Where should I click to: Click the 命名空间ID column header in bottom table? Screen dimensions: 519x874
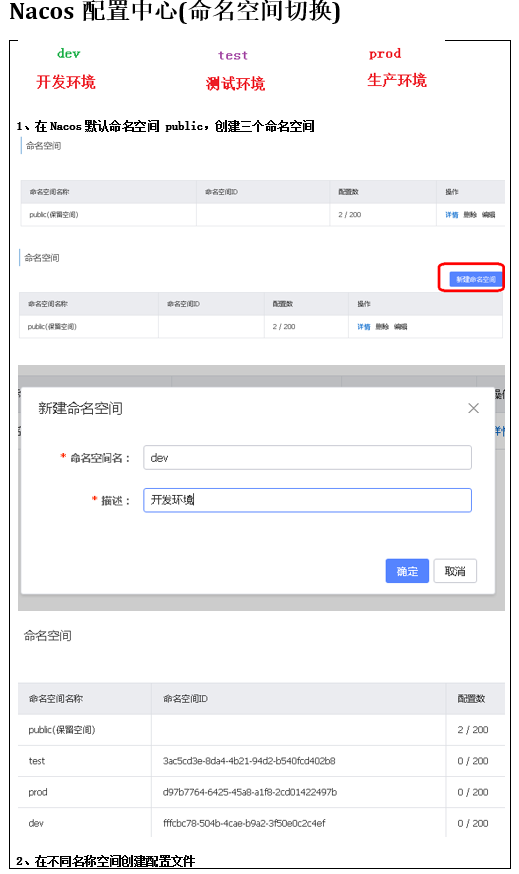(185, 698)
